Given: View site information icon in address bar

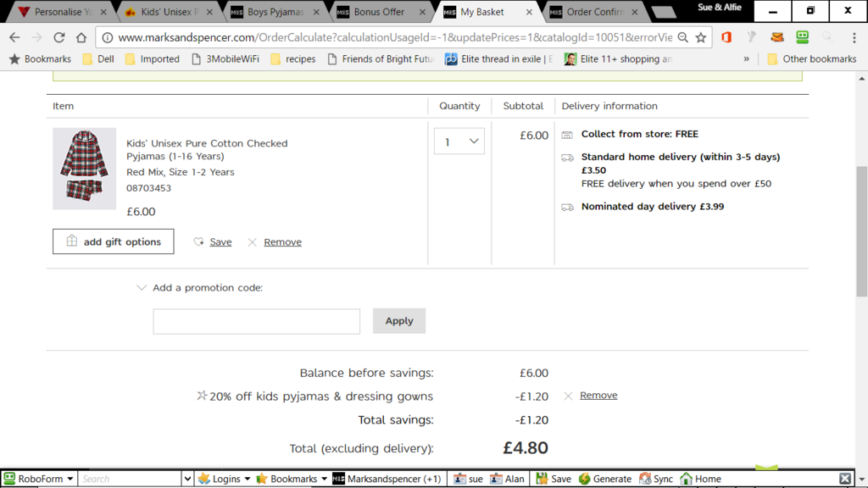Looking at the screenshot, I should [108, 37].
